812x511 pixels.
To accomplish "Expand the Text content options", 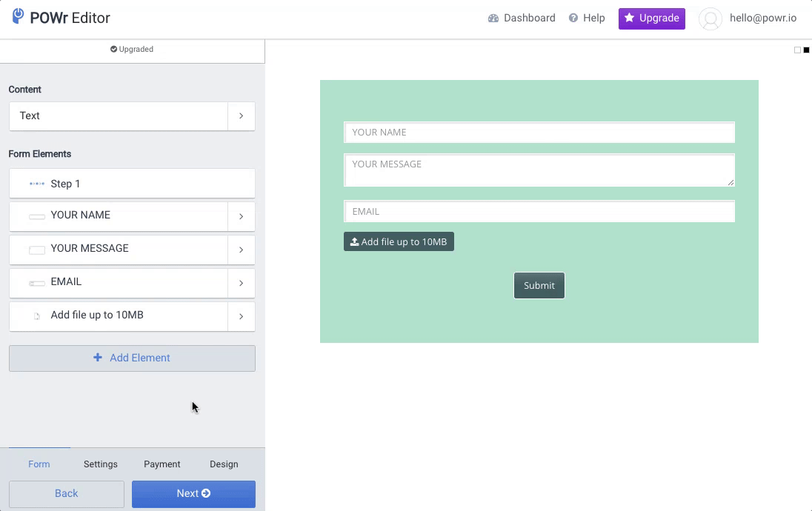I will (x=242, y=116).
